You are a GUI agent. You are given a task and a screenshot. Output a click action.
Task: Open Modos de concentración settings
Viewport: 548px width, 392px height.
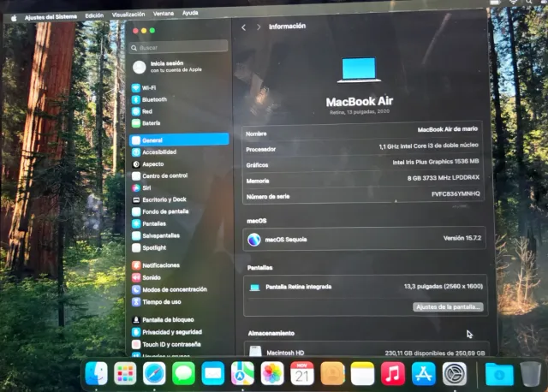[170, 289]
